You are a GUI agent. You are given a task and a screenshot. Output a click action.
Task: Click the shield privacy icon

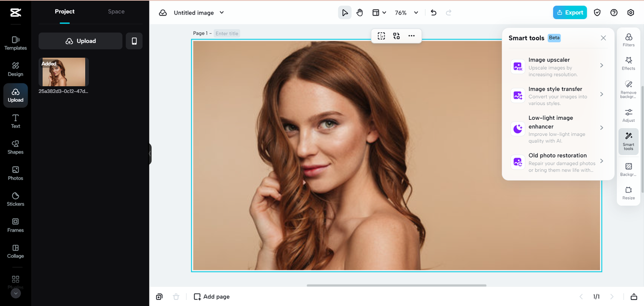pos(597,13)
